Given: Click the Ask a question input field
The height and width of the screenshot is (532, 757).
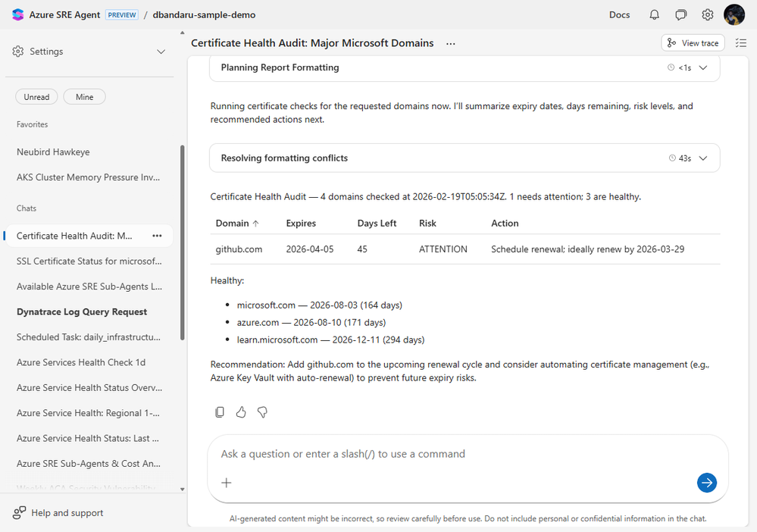Looking at the screenshot, I should pyautogui.click(x=468, y=454).
